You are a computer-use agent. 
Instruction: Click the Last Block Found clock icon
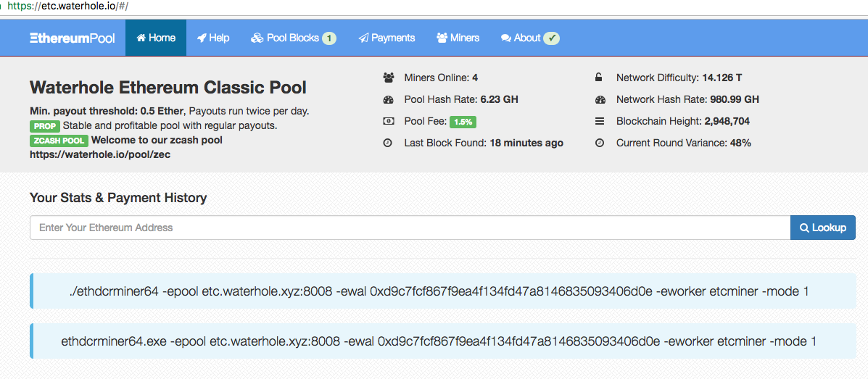(x=388, y=143)
